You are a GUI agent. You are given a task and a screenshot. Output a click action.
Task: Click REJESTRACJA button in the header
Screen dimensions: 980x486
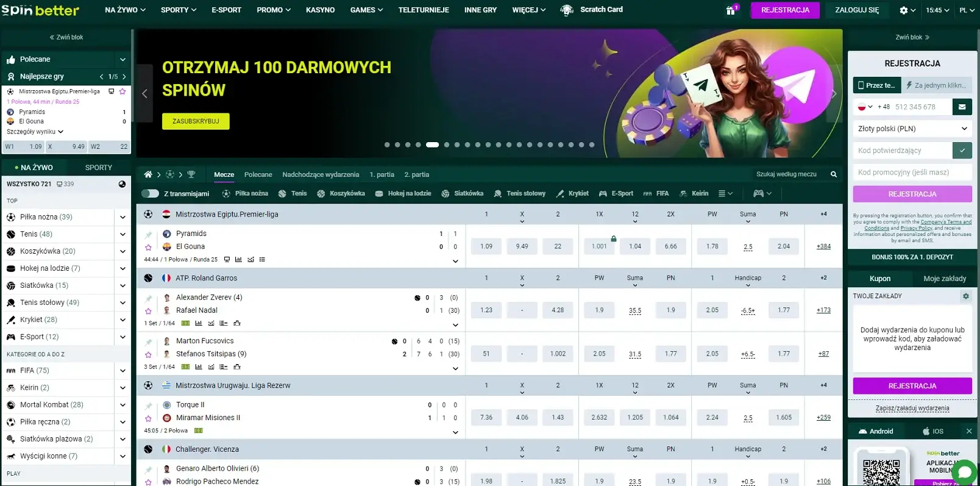[785, 10]
